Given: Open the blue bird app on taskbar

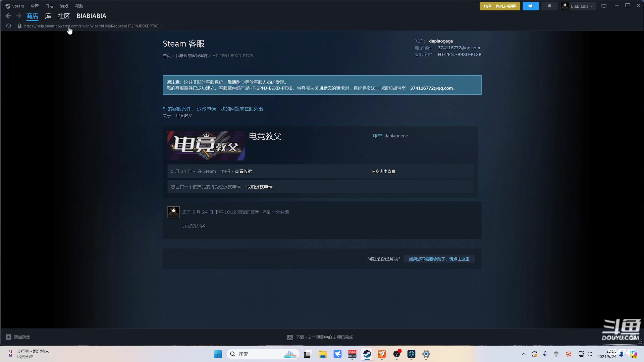Looking at the screenshot, I should coord(337,354).
